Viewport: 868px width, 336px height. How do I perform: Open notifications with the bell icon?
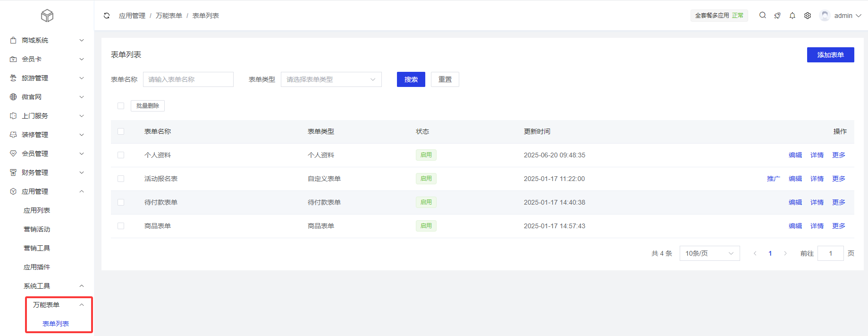click(x=792, y=16)
